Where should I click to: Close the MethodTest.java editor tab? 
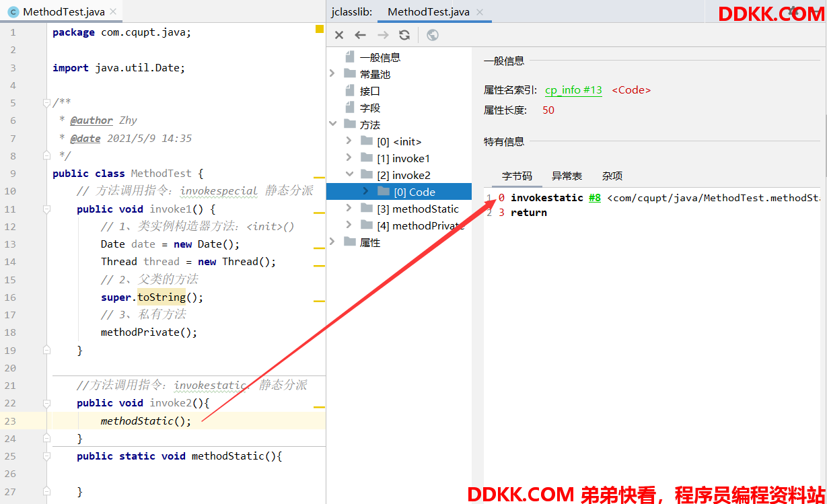112,12
